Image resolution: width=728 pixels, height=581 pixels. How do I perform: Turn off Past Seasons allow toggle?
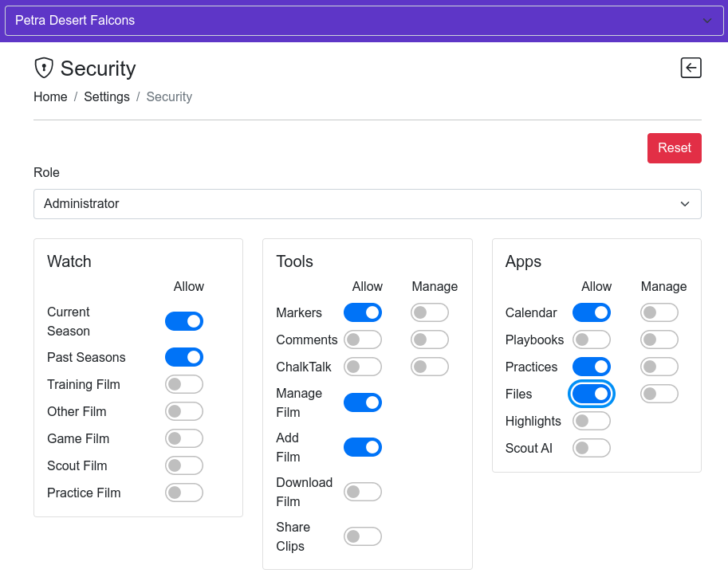coord(184,357)
